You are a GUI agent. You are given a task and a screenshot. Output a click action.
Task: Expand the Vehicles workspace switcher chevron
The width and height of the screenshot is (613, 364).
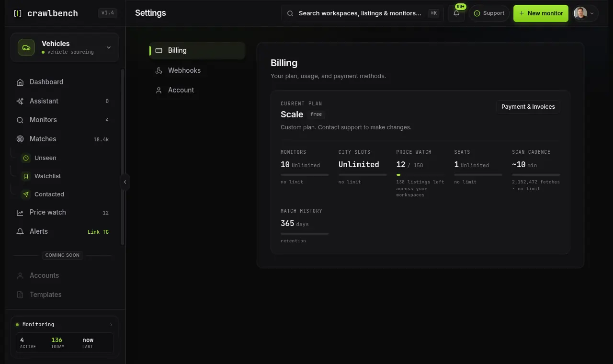tap(109, 47)
